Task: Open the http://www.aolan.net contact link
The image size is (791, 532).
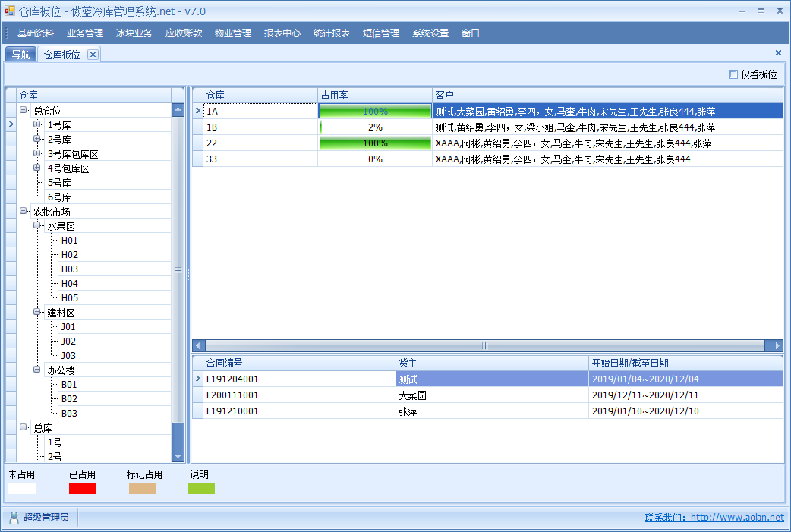Action: 737,518
